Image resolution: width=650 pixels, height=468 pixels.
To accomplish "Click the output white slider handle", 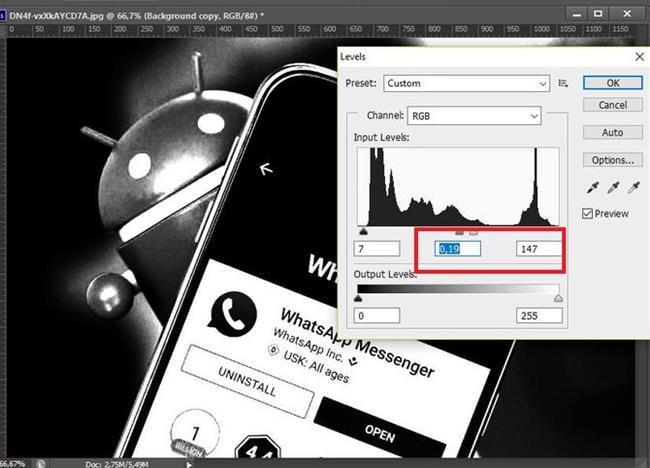I will point(558,298).
